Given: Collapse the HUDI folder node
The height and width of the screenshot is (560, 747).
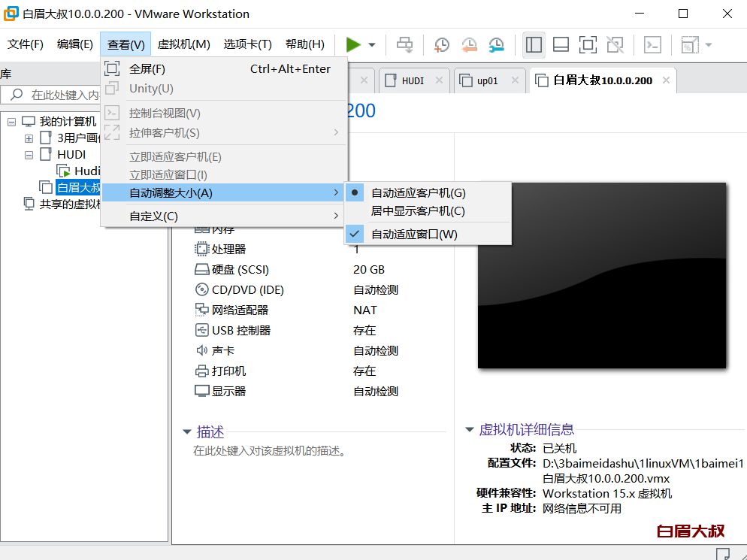Looking at the screenshot, I should 29,156.
